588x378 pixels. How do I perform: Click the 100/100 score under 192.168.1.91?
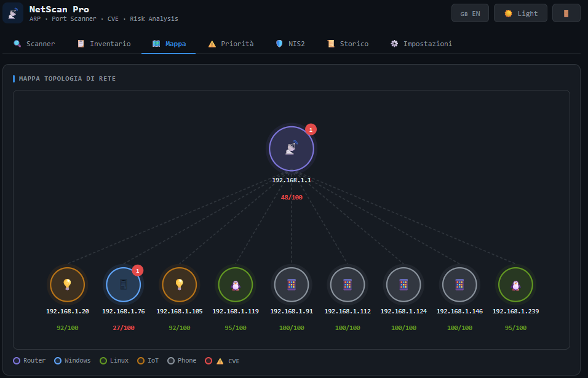(x=292, y=328)
